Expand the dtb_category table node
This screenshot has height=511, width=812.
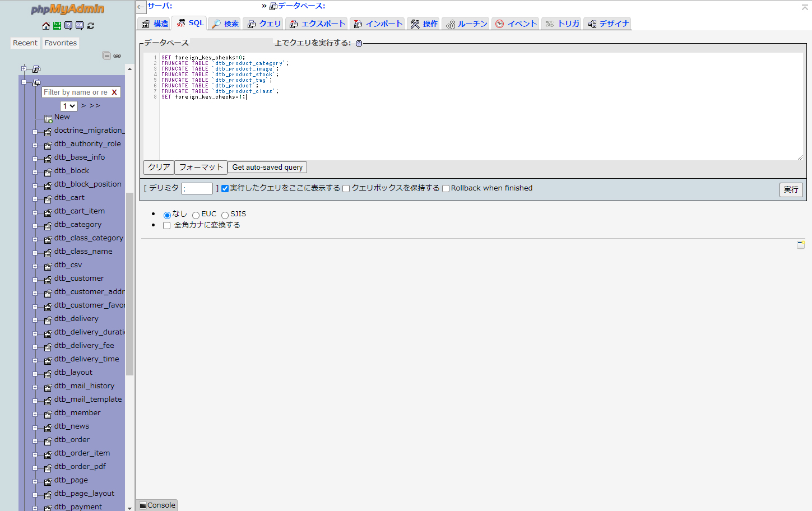click(35, 226)
